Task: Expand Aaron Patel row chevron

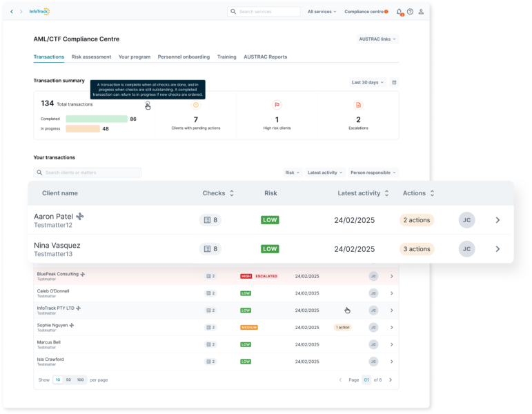Action: tap(497, 220)
